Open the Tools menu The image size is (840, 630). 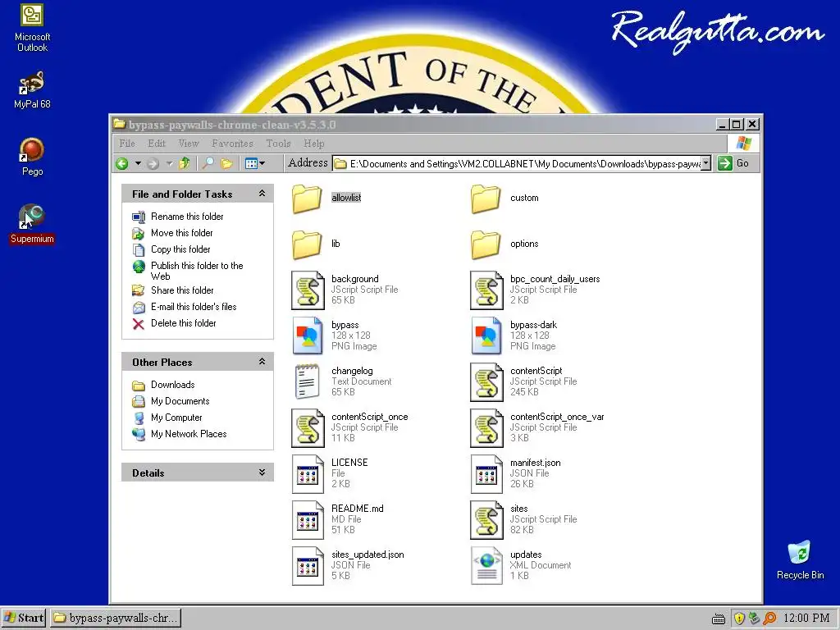278,144
